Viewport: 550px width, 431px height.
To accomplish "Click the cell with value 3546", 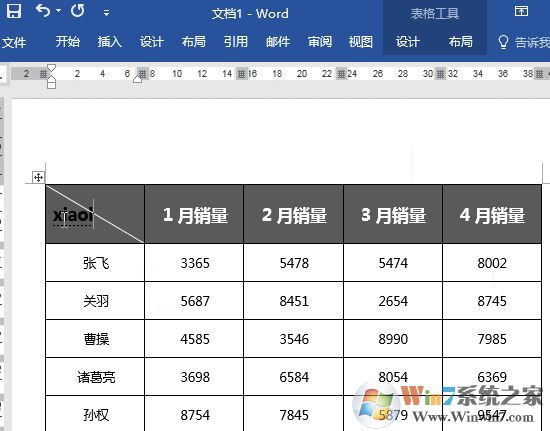I will click(294, 339).
